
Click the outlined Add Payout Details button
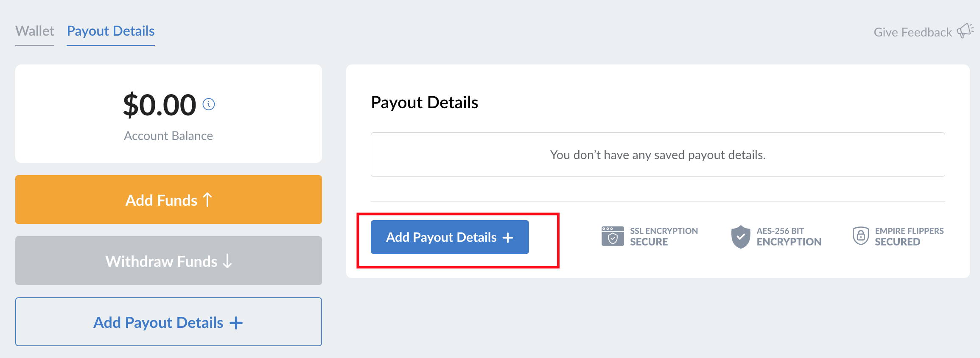tap(168, 322)
